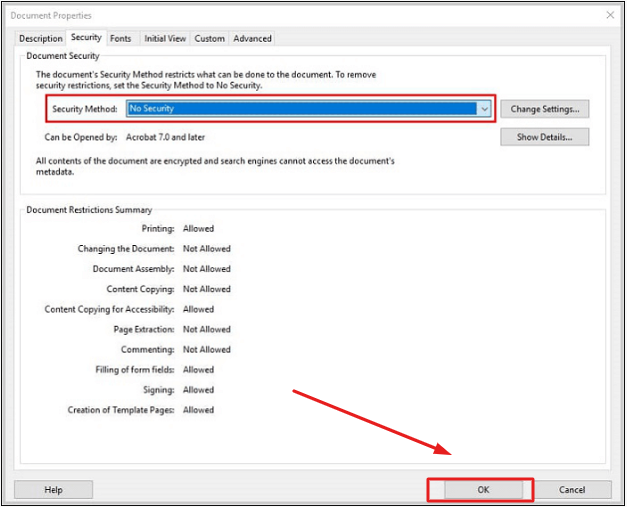Click the 'Can be Opened by:' label
627x507 pixels.
[x=81, y=137]
